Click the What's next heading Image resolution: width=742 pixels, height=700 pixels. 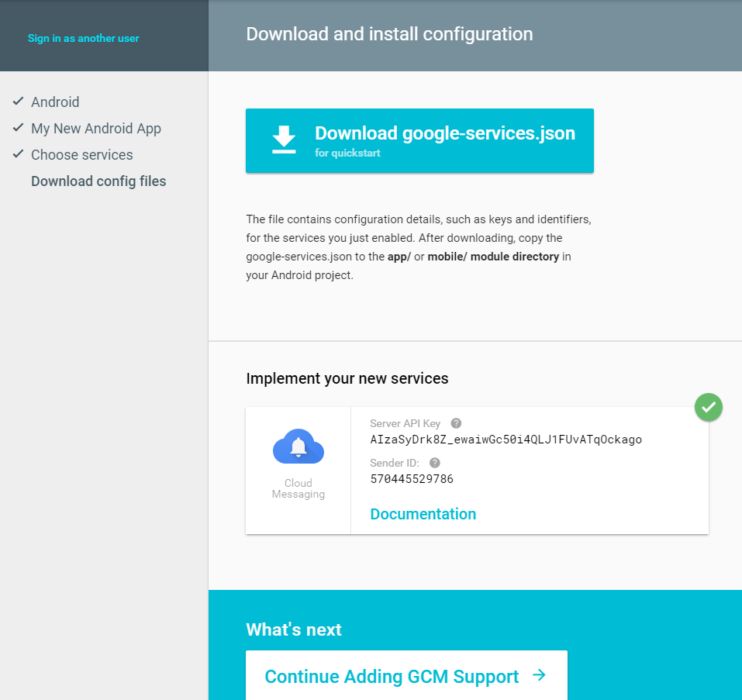coord(294,629)
